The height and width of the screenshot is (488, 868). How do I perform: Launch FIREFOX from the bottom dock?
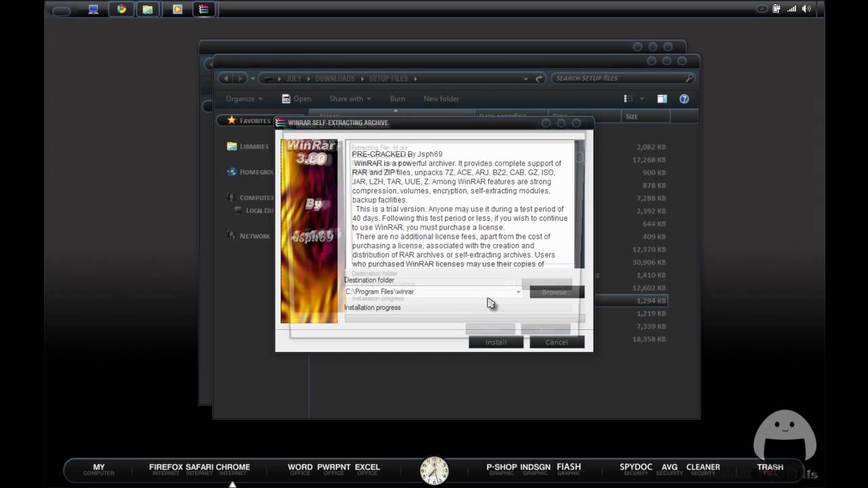click(166, 469)
